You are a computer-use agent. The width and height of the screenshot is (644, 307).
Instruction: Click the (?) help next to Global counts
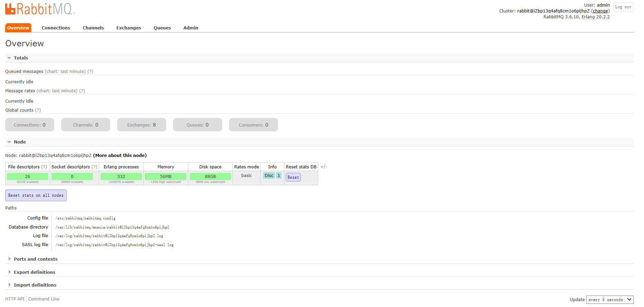(x=38, y=110)
